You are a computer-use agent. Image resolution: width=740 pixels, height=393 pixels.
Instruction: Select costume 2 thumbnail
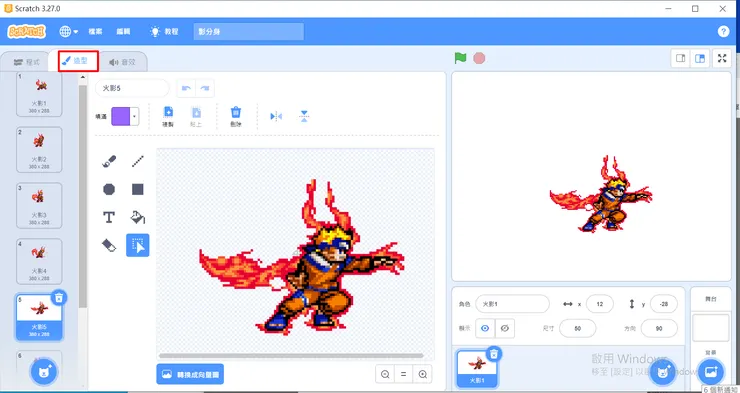39,150
